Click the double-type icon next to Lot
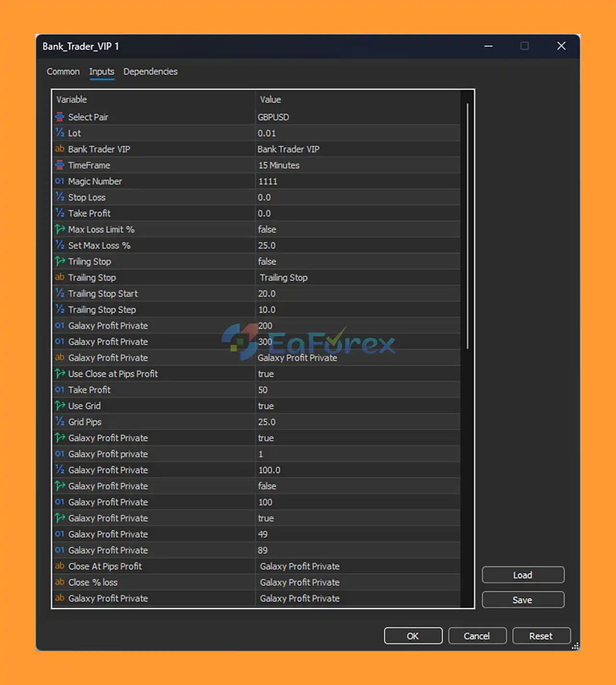 (60, 133)
